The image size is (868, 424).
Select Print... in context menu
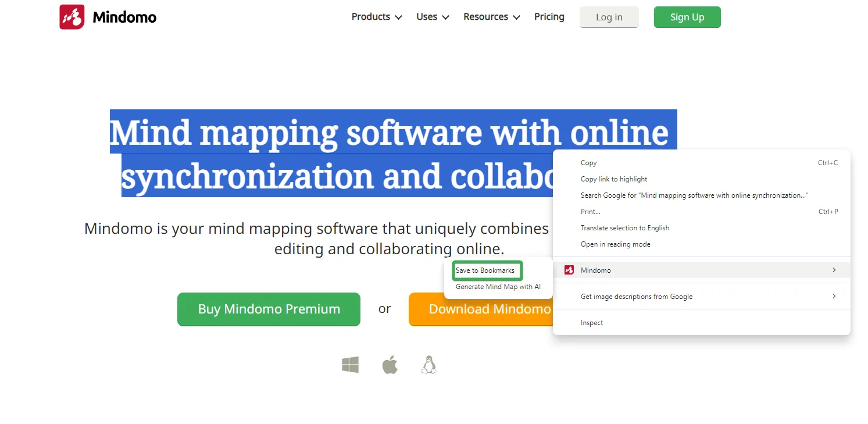tap(702, 212)
